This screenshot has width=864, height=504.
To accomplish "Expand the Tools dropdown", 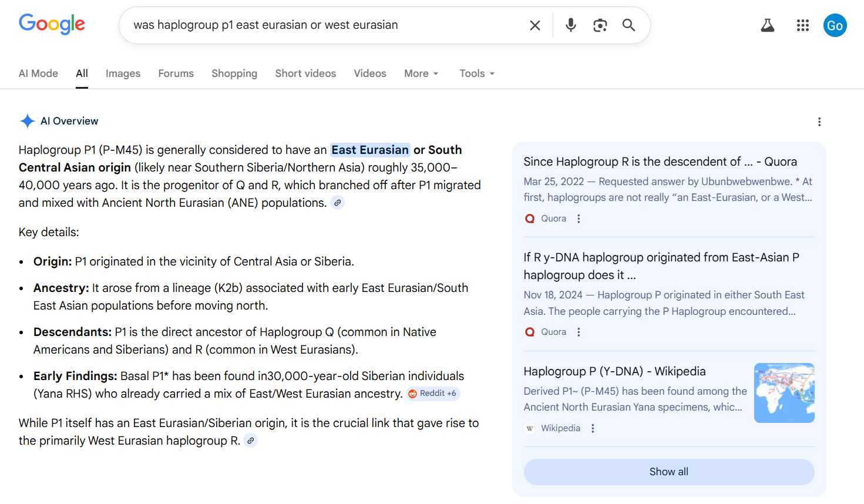I will (476, 73).
